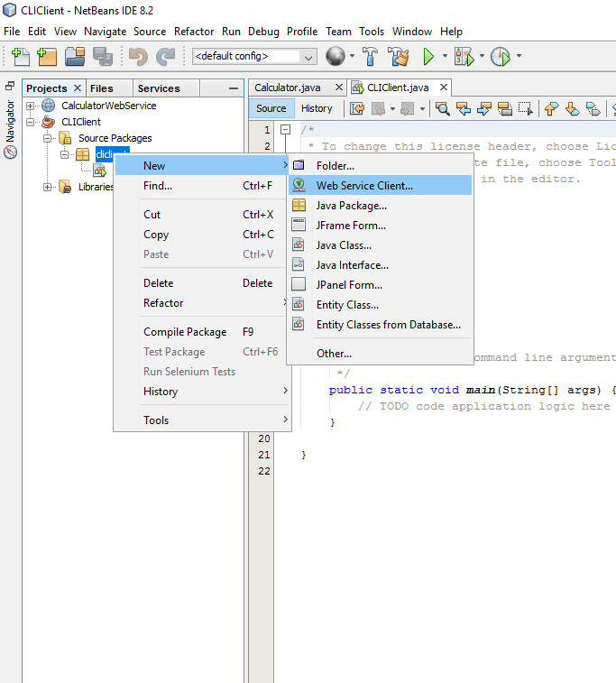
Task: Open the default config combo box
Action: (254, 57)
